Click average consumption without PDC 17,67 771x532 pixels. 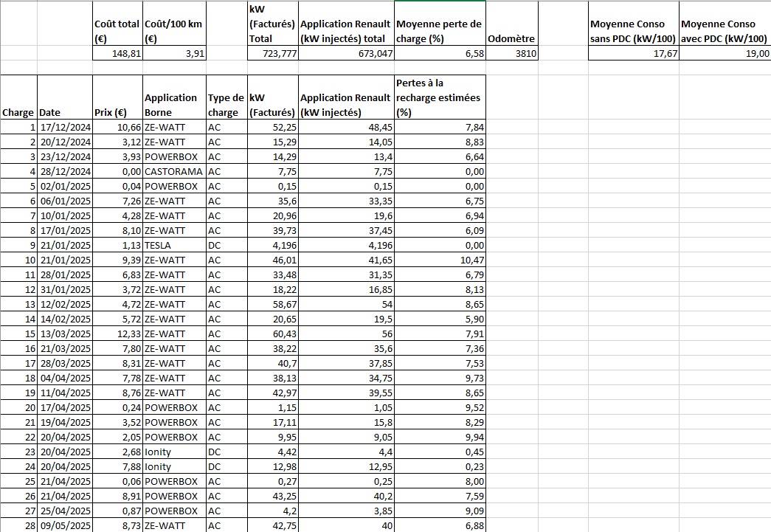633,53
